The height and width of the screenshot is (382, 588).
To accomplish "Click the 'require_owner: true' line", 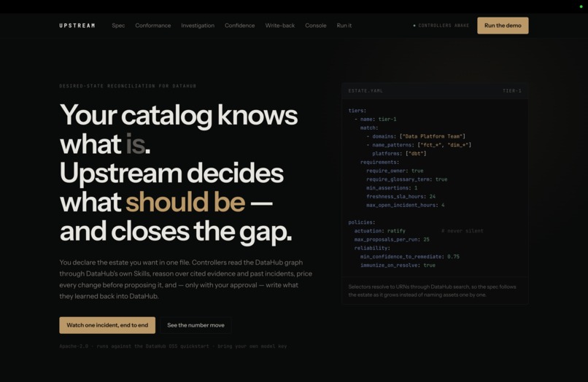I will 395,171.
